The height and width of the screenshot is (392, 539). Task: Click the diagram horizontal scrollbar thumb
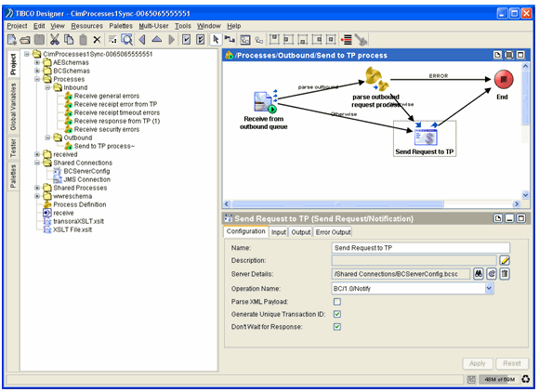click(337, 204)
